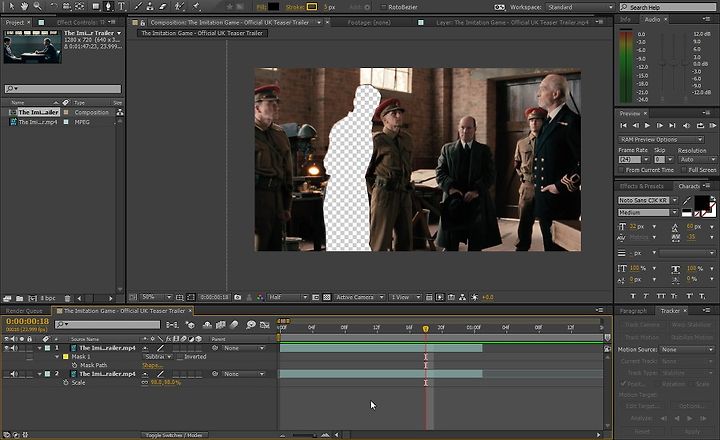Select the Rotation tool
The height and width of the screenshot is (440, 720).
tap(54, 6)
